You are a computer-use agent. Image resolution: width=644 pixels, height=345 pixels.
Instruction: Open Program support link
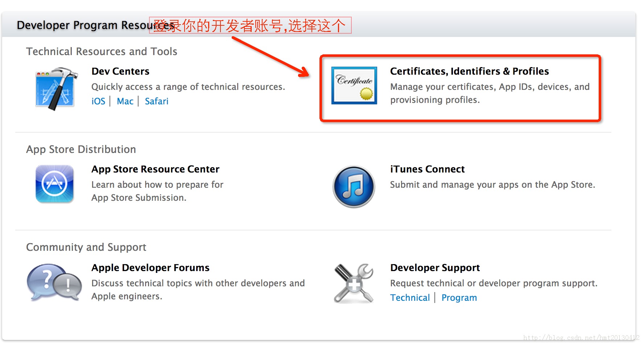point(459,298)
